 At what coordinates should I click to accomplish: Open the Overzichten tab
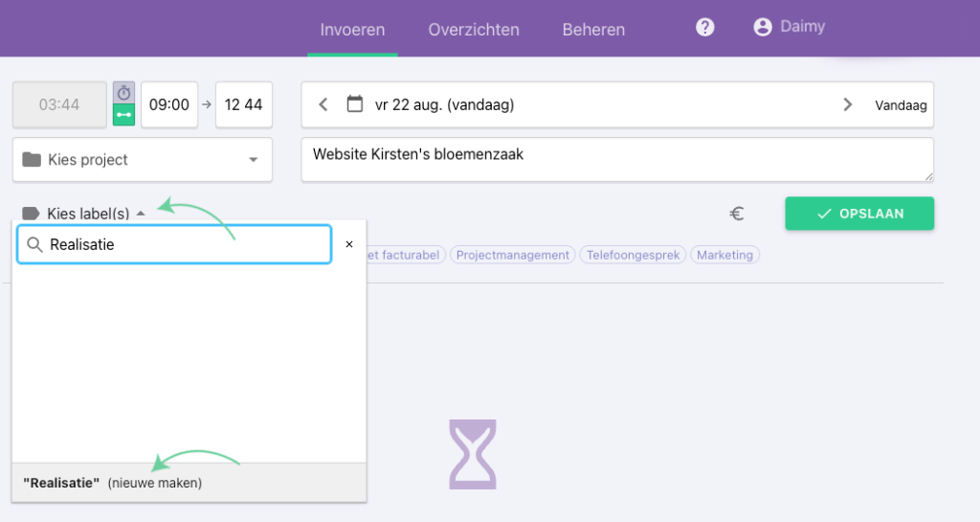474,29
